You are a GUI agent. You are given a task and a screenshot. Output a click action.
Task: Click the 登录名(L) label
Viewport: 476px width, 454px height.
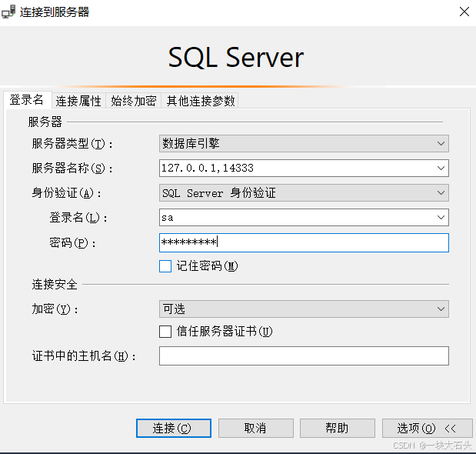click(78, 218)
